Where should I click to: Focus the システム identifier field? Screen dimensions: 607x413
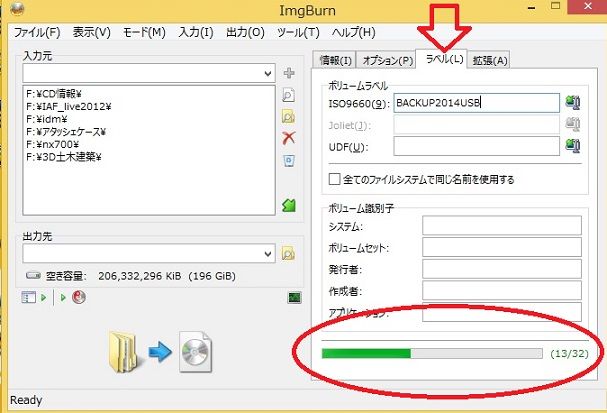coord(502,225)
